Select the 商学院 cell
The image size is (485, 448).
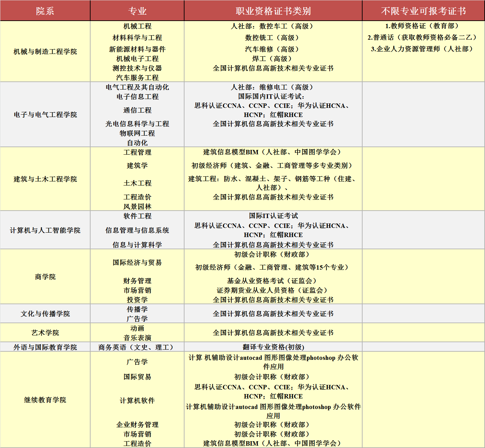point(45,277)
